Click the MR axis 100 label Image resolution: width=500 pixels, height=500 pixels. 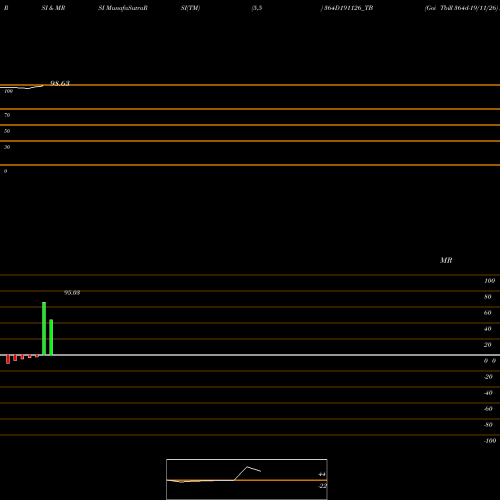(489, 281)
